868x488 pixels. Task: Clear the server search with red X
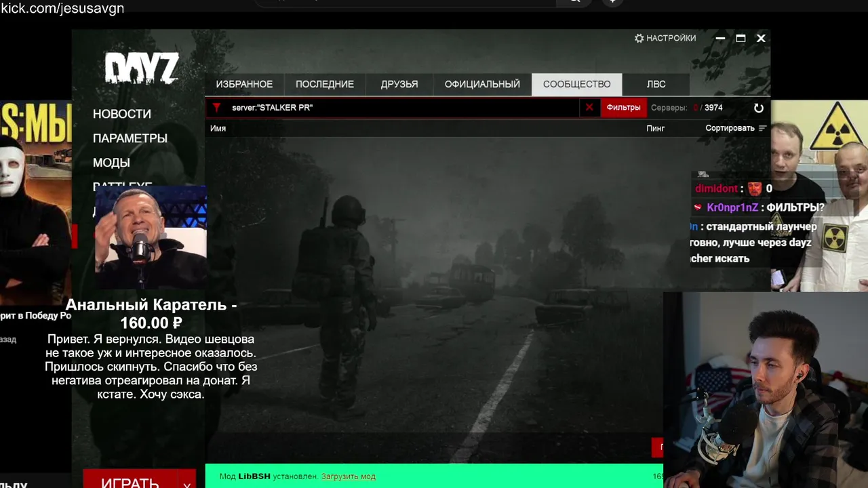(589, 107)
